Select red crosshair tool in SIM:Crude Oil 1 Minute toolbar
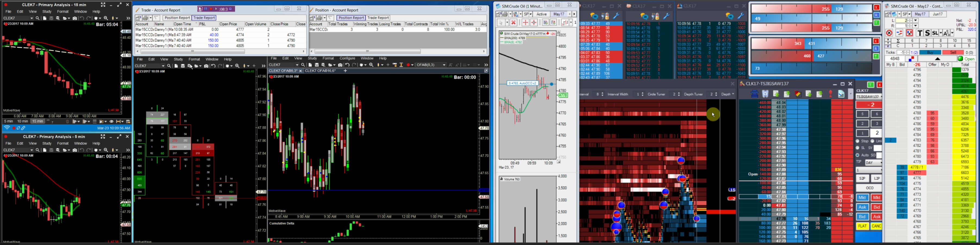980x245 pixels. pyautogui.click(x=525, y=23)
